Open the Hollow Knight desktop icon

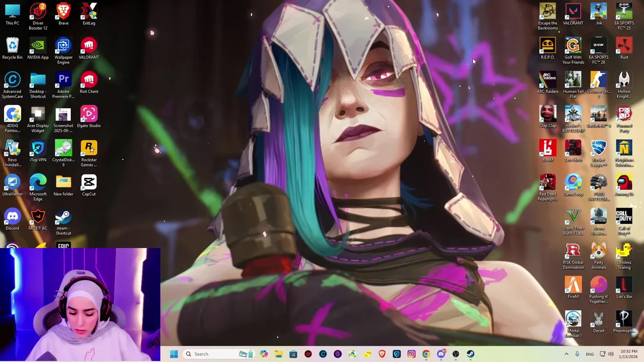pos(624,85)
